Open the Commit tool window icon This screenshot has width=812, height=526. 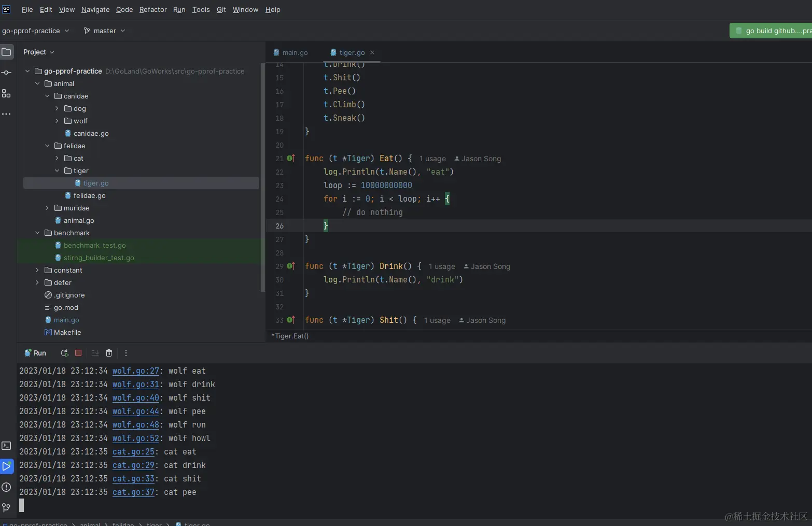(6, 73)
